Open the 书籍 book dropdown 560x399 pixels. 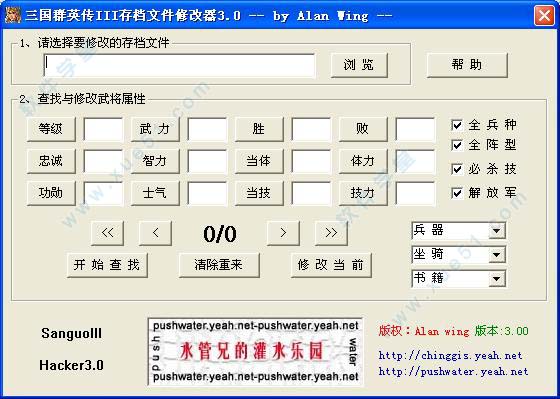click(x=459, y=279)
